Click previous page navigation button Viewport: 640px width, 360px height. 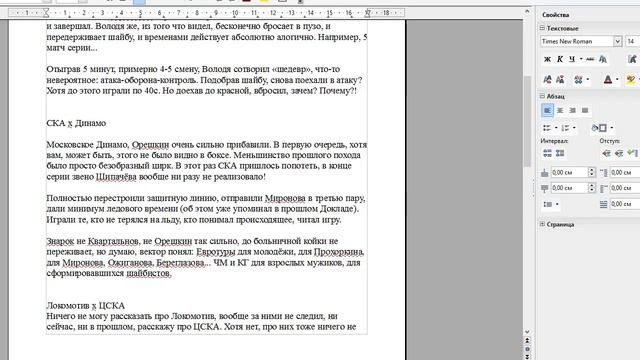pos(527,340)
